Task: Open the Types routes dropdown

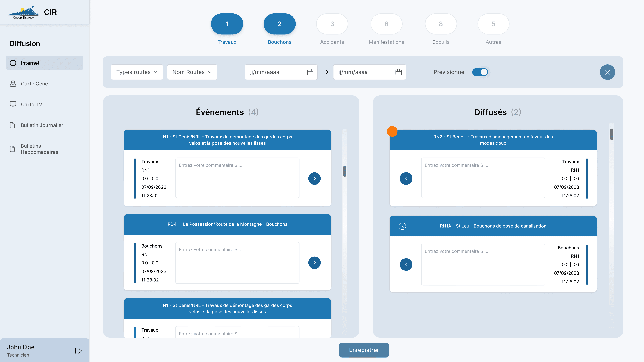Action: point(137,72)
